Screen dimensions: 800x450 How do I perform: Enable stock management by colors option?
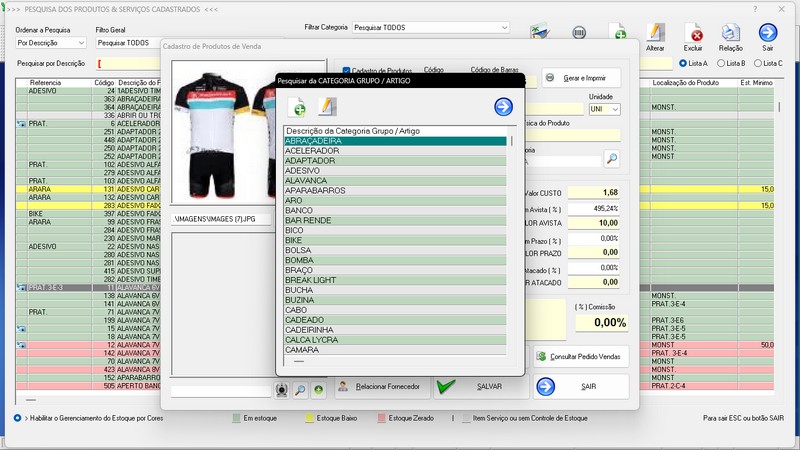tap(17, 417)
